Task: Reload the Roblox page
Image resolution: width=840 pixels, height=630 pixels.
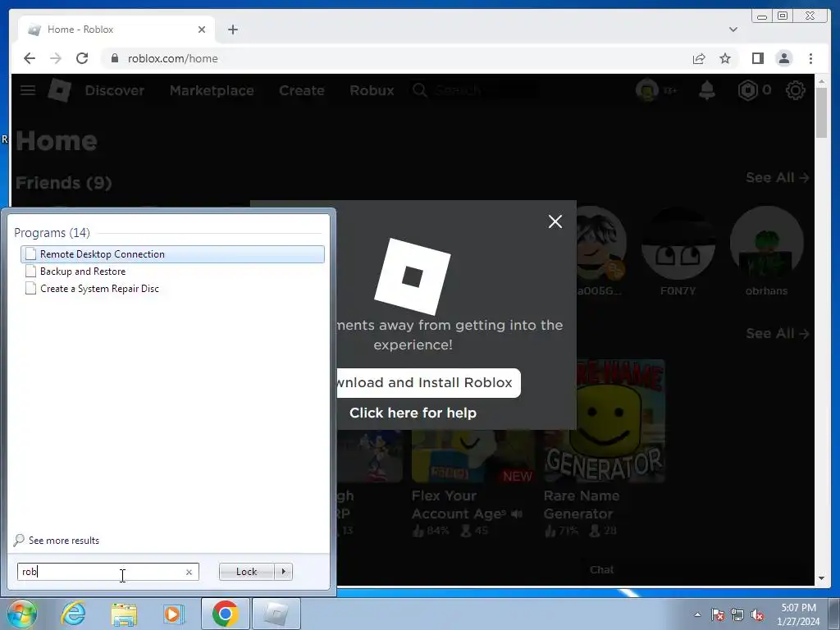Action: [82, 58]
